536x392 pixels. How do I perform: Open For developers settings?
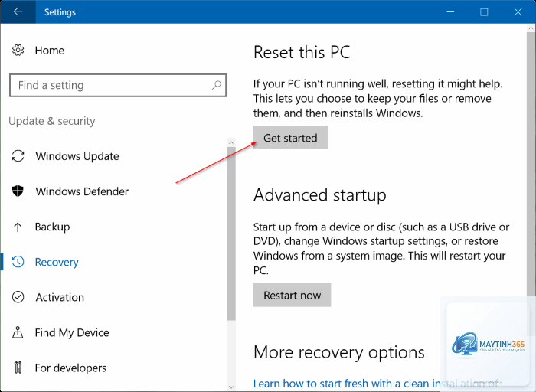pyautogui.click(x=70, y=367)
